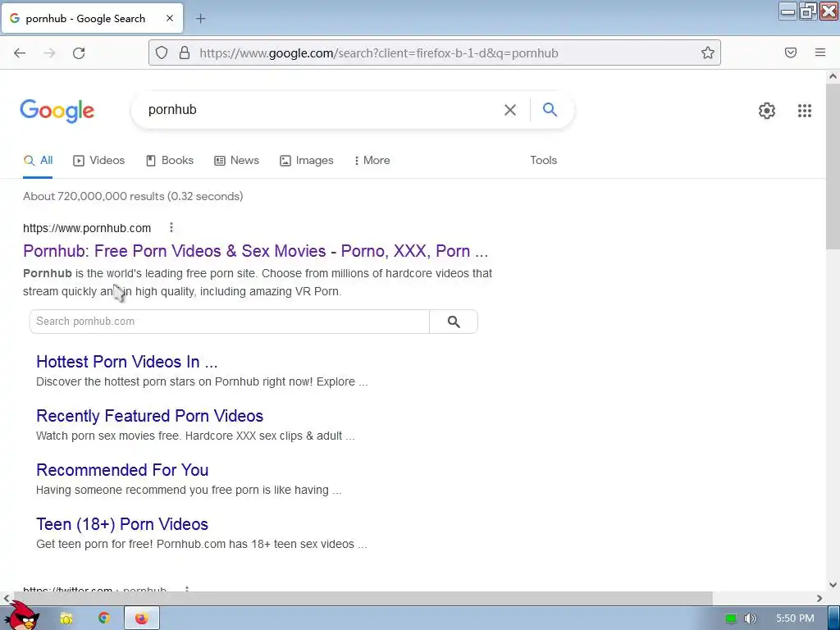Switch to the Books tab
Viewport: 840px width, 630px height.
(x=170, y=160)
